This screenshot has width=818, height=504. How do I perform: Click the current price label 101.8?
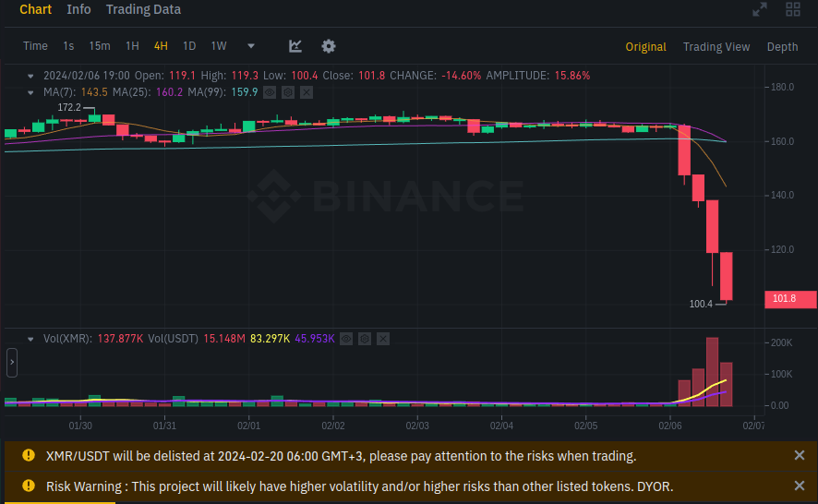coord(789,299)
